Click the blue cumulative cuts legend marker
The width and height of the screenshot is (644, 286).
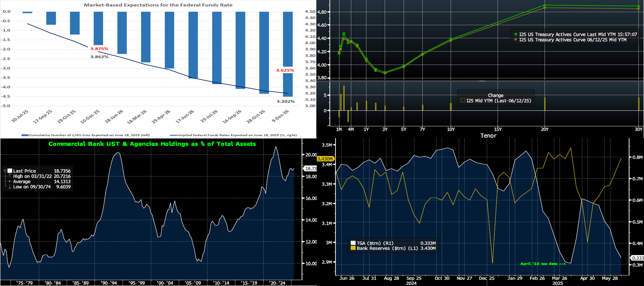click(25, 135)
